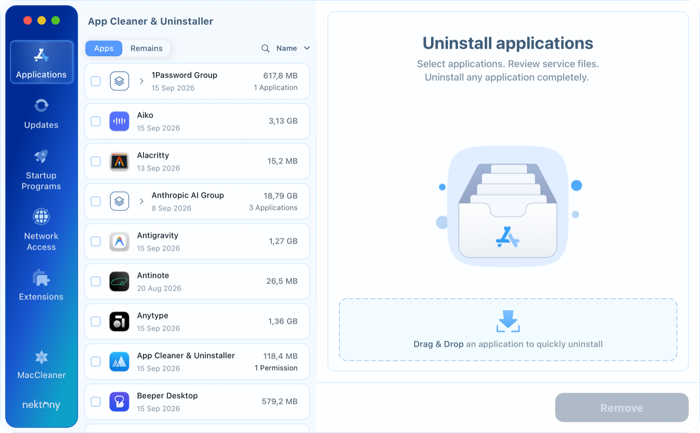Launch MacCleaner from the sidebar
The width and height of the screenshot is (700, 433).
(41, 365)
